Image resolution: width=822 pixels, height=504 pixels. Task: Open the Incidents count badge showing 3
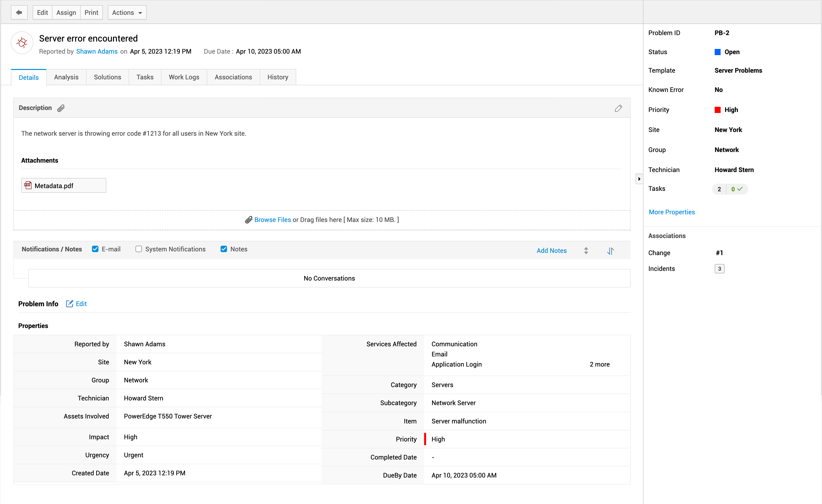[x=719, y=268]
